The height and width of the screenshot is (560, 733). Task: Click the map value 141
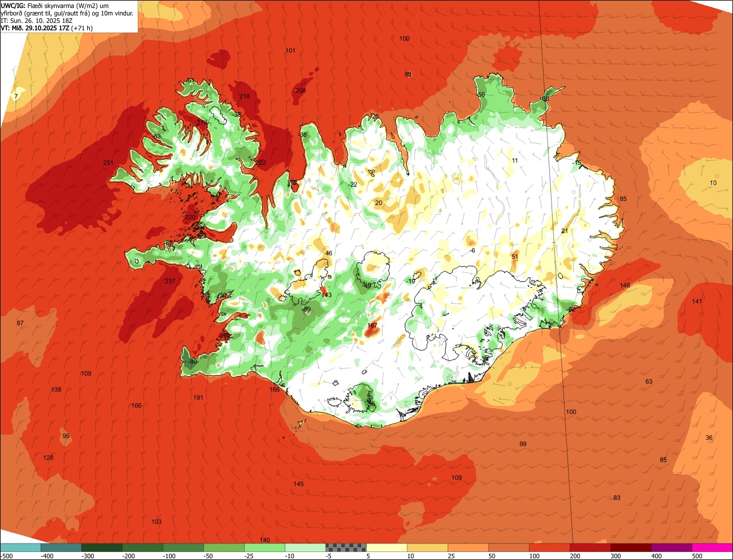point(697,301)
